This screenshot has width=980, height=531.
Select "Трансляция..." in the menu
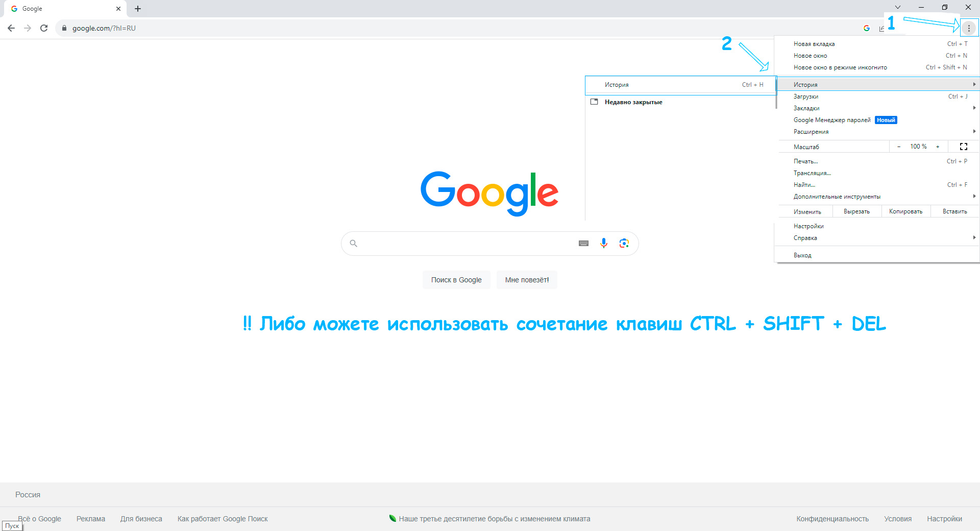coord(877,173)
